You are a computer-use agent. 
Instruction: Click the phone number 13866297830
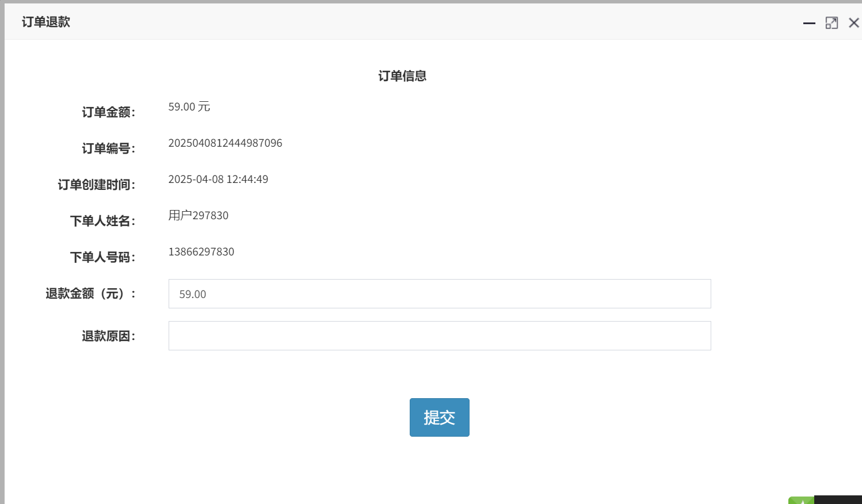point(201,252)
